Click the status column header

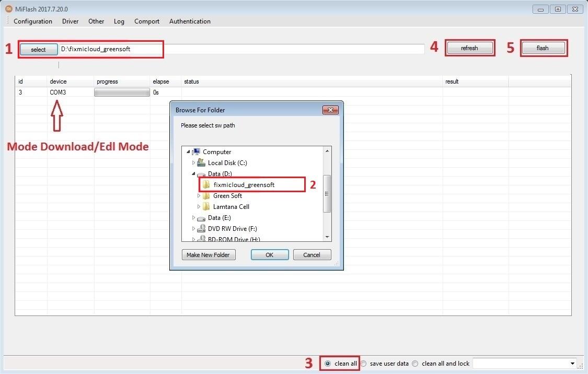[312, 81]
